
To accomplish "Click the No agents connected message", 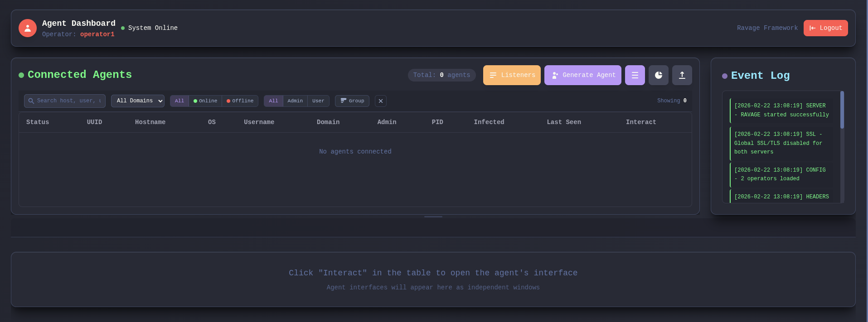I will [355, 152].
